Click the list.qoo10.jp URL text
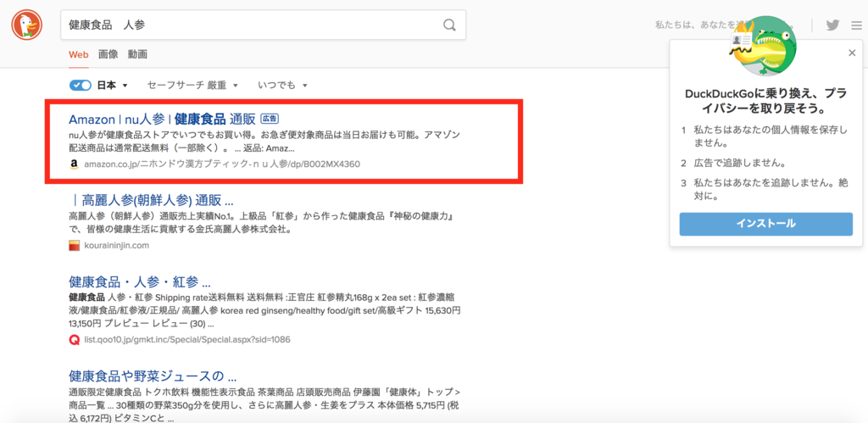 (187, 339)
